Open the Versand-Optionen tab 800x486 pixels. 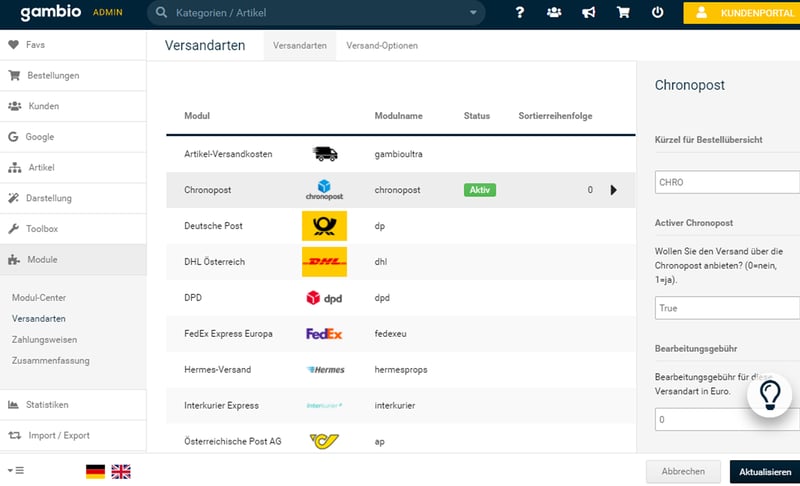(382, 46)
